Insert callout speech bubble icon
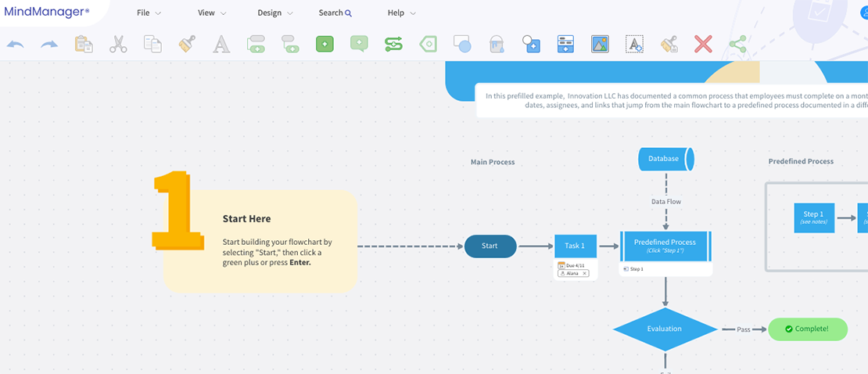This screenshot has height=374, width=868. coord(359,44)
